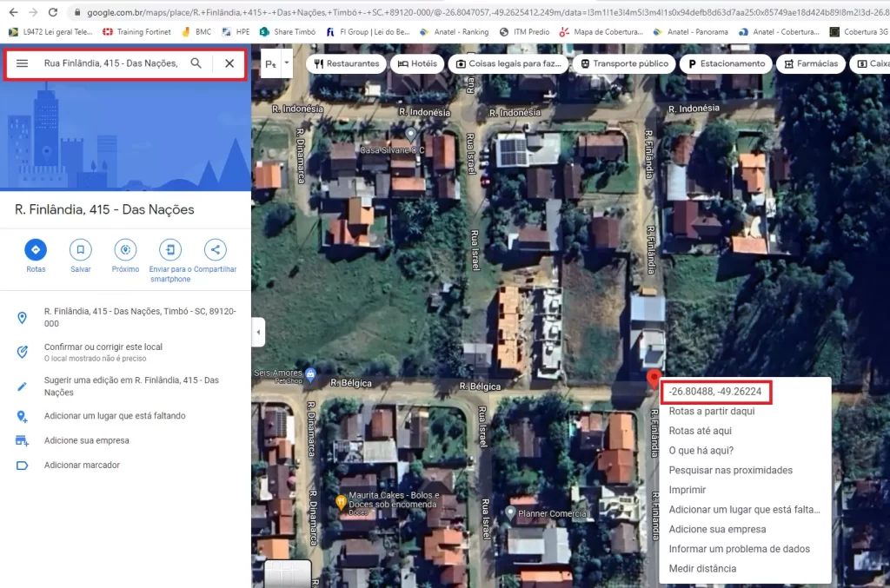This screenshot has width=890, height=588.
Task: Click Adicionar marcador option
Action: click(x=82, y=465)
